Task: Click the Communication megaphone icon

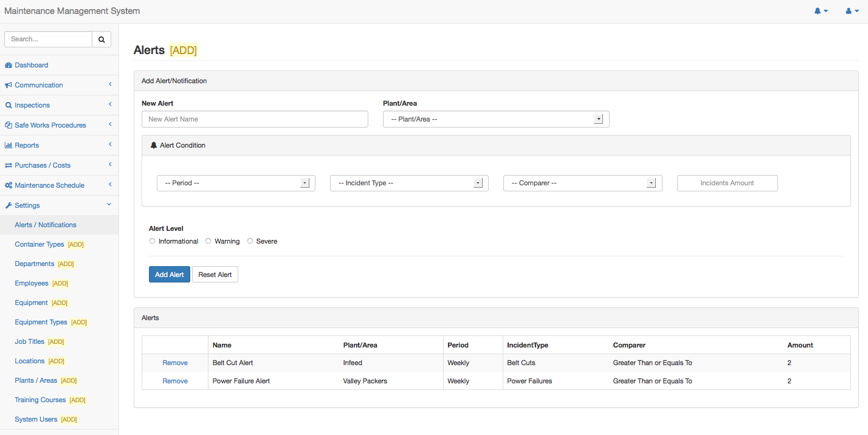Action: tap(9, 85)
